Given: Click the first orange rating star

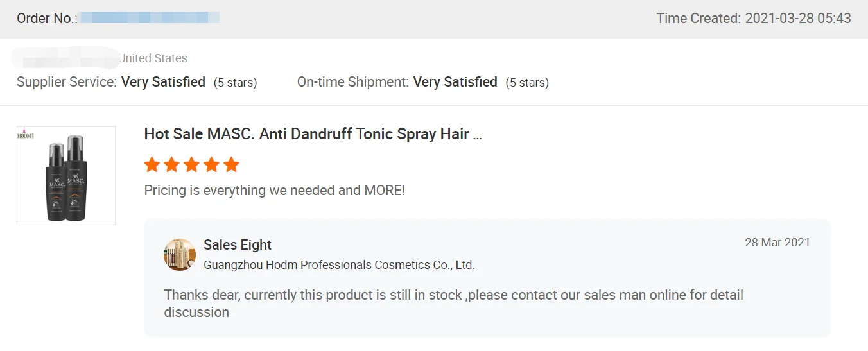Looking at the screenshot, I should 152,165.
